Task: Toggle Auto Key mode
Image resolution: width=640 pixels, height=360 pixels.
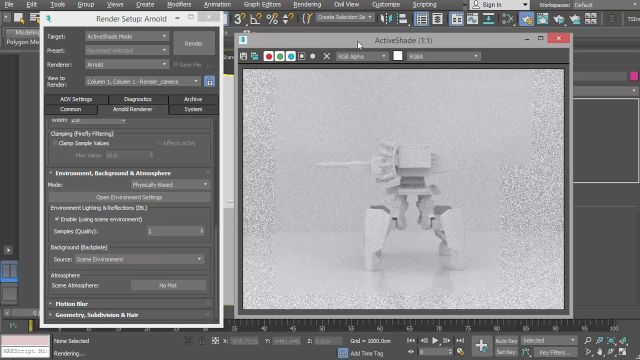Action: 506,340
